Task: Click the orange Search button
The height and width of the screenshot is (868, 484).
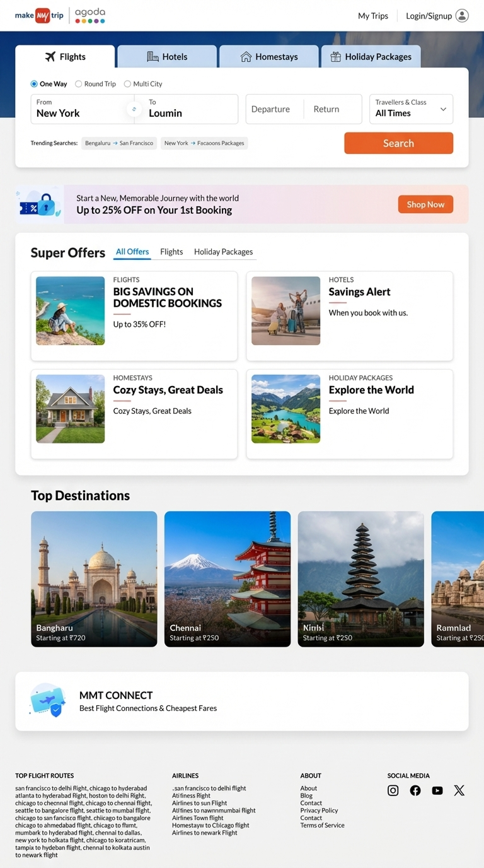Action: point(398,143)
